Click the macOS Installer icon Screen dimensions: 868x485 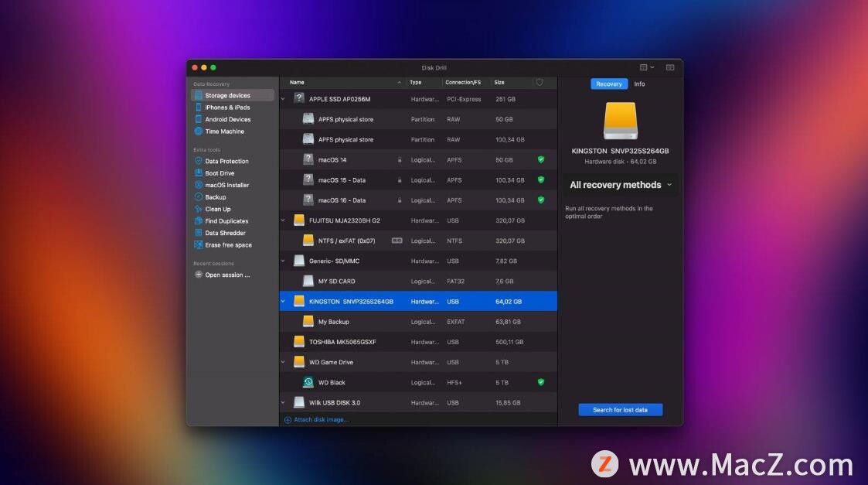(199, 185)
